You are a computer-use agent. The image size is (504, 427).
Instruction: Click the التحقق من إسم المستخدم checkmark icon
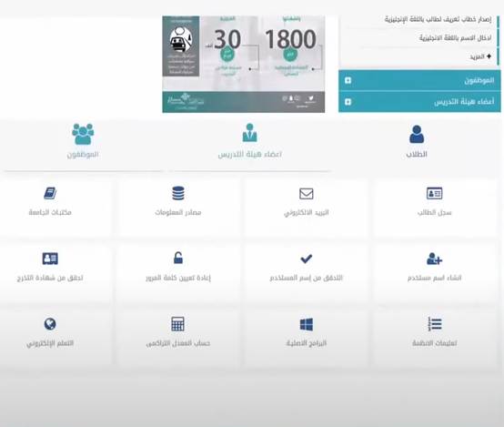[x=307, y=259]
